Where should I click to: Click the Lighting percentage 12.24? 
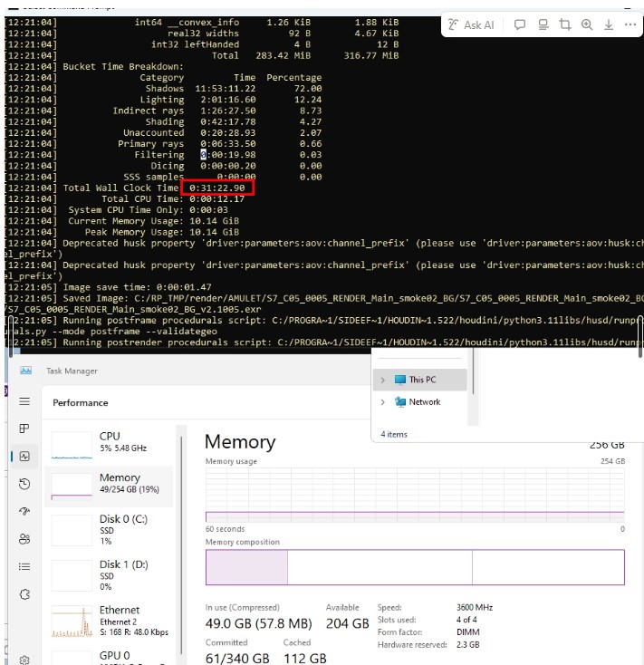[x=308, y=100]
